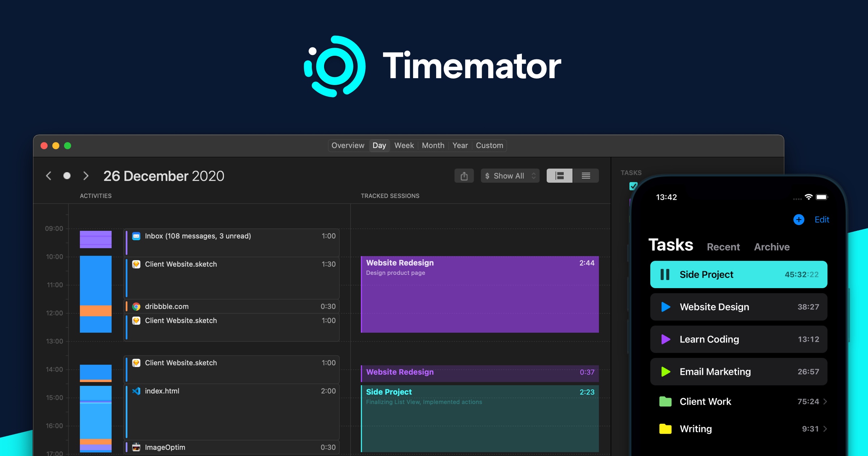
Task: Select the grid/card view layout icon
Action: point(558,176)
